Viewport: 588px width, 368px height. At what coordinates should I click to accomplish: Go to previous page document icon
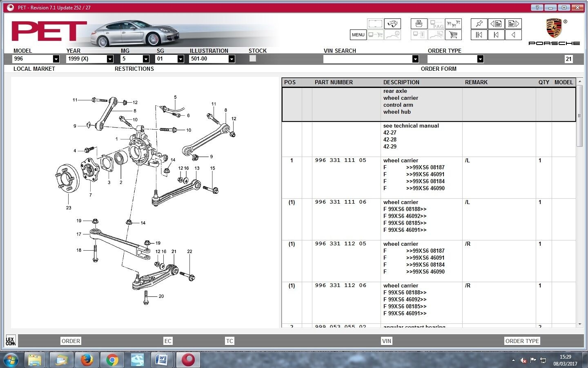point(496,24)
